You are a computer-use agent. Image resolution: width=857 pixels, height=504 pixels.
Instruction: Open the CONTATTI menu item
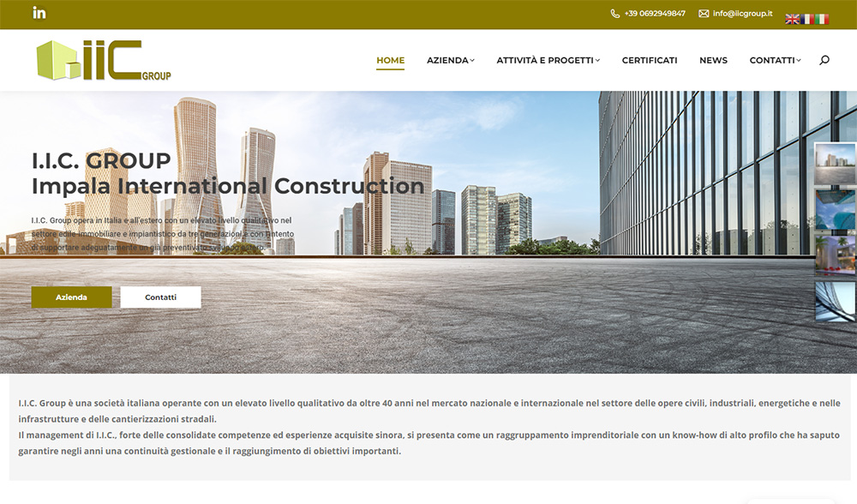tap(772, 60)
